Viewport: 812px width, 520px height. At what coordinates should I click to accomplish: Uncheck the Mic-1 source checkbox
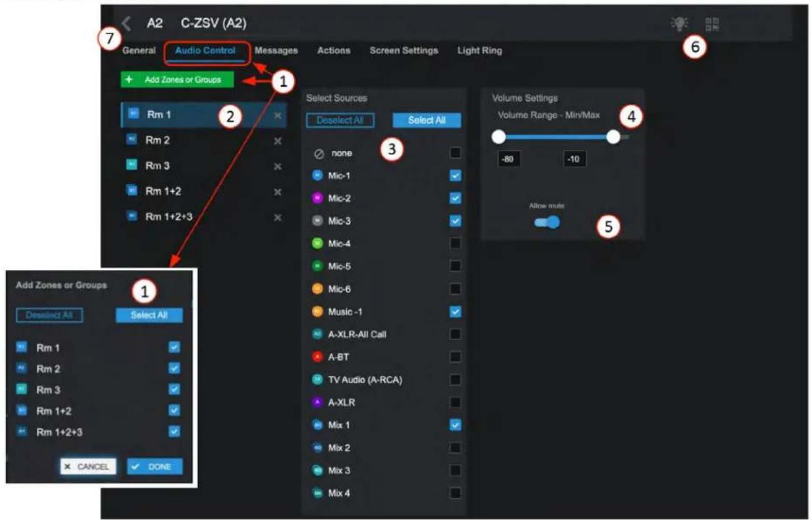point(455,176)
